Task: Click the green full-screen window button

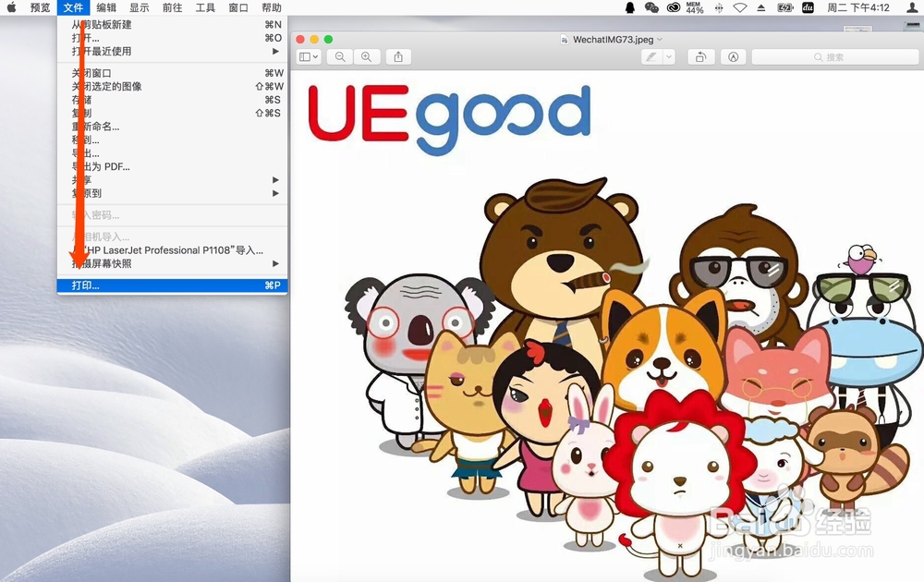Action: coord(328,40)
